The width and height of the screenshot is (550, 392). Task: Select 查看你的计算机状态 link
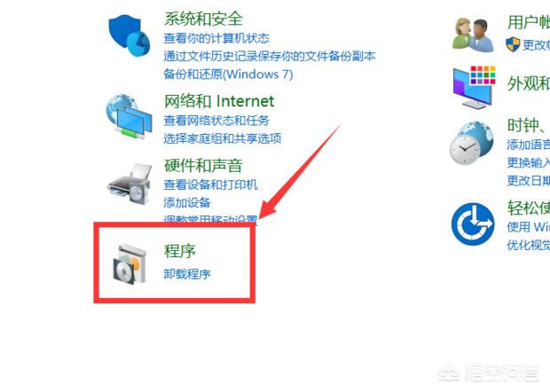(x=216, y=38)
